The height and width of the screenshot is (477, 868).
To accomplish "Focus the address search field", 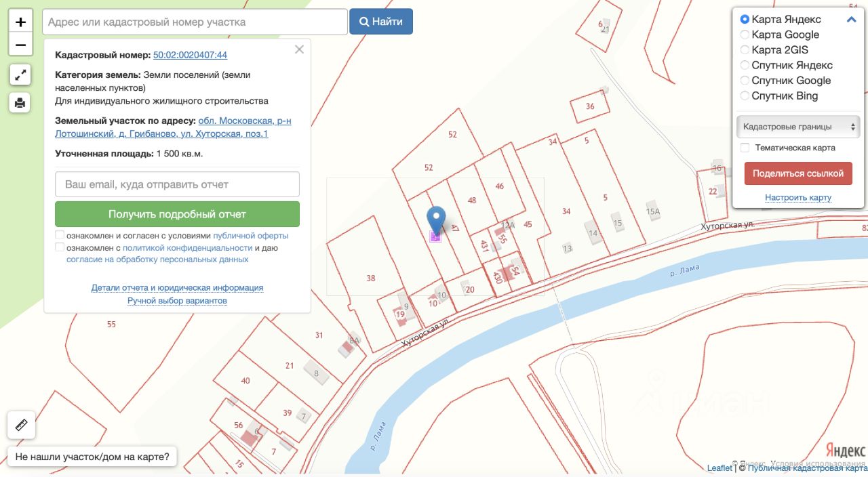I will coord(195,22).
